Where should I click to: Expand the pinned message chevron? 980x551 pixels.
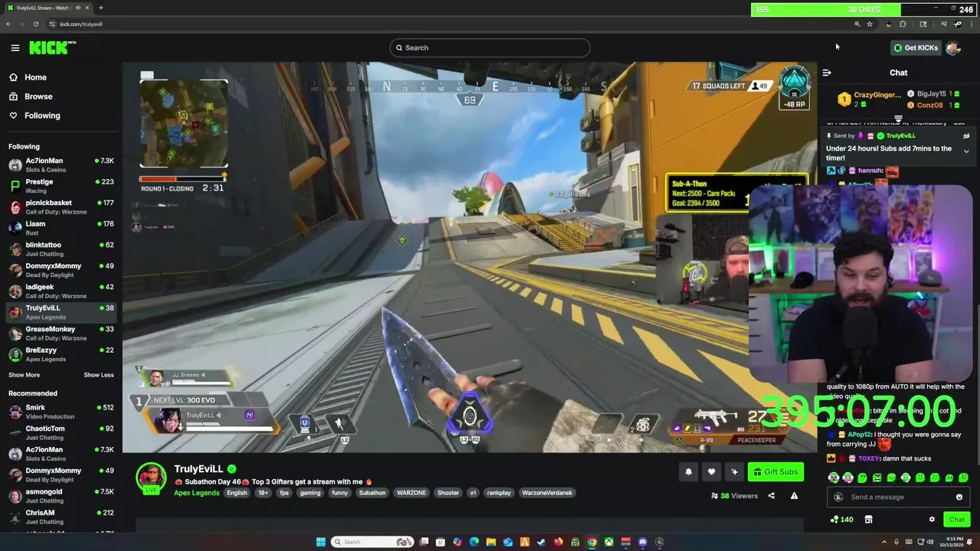(x=966, y=152)
